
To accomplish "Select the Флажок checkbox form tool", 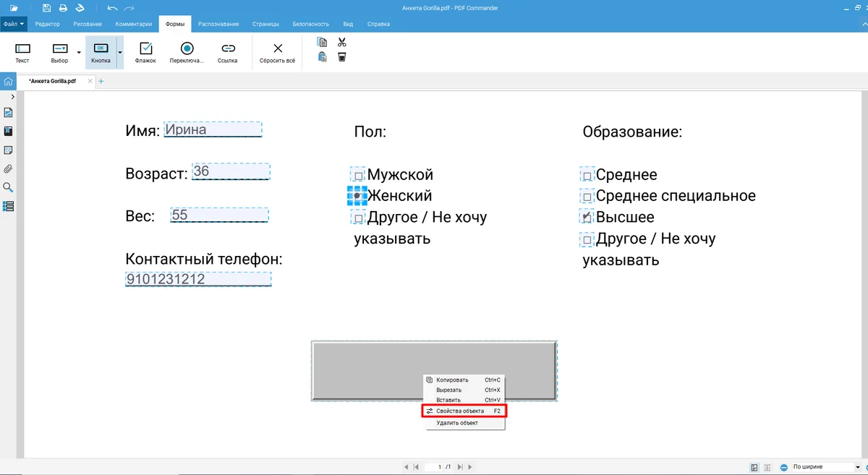I will point(145,52).
